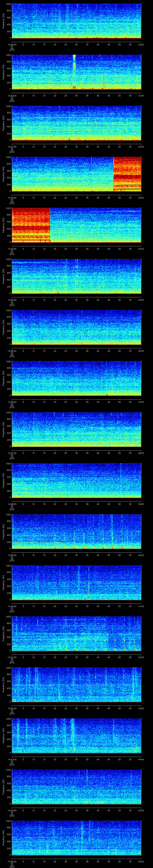
Task: Select the spectrogram panel beginning at 14:42:00
Action: click(76, 685)
